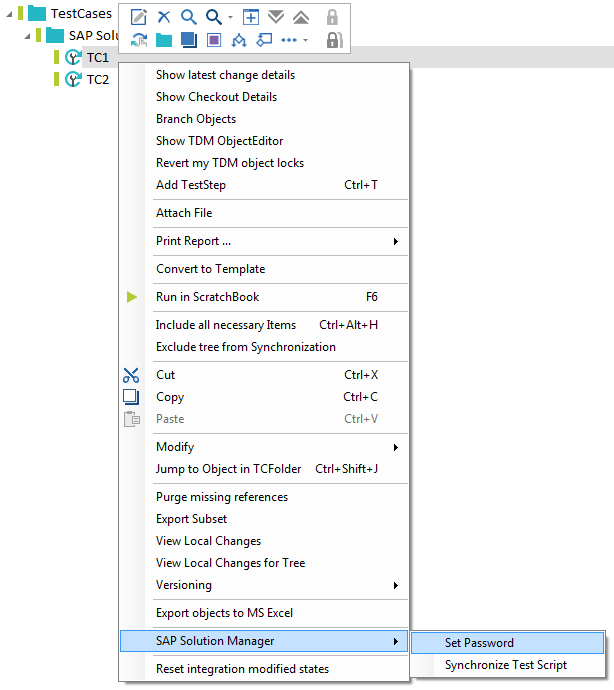Select TC2 test case in tree
The width and height of the screenshot is (614, 690).
click(x=98, y=80)
